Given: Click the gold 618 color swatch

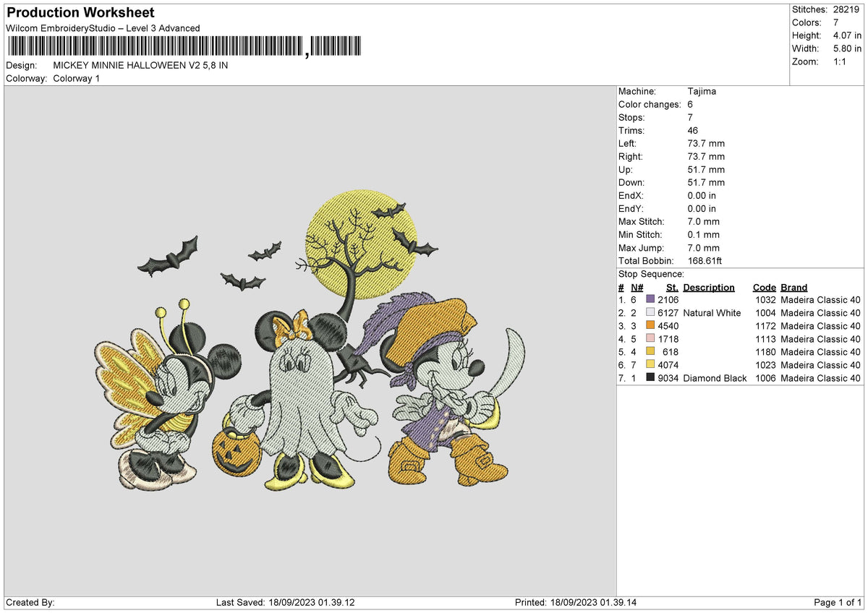Looking at the screenshot, I should 650,351.
